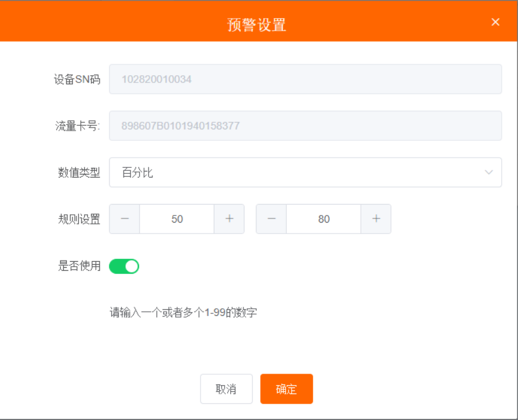
Task: Confirm settings with the 确定 button
Action: (287, 389)
